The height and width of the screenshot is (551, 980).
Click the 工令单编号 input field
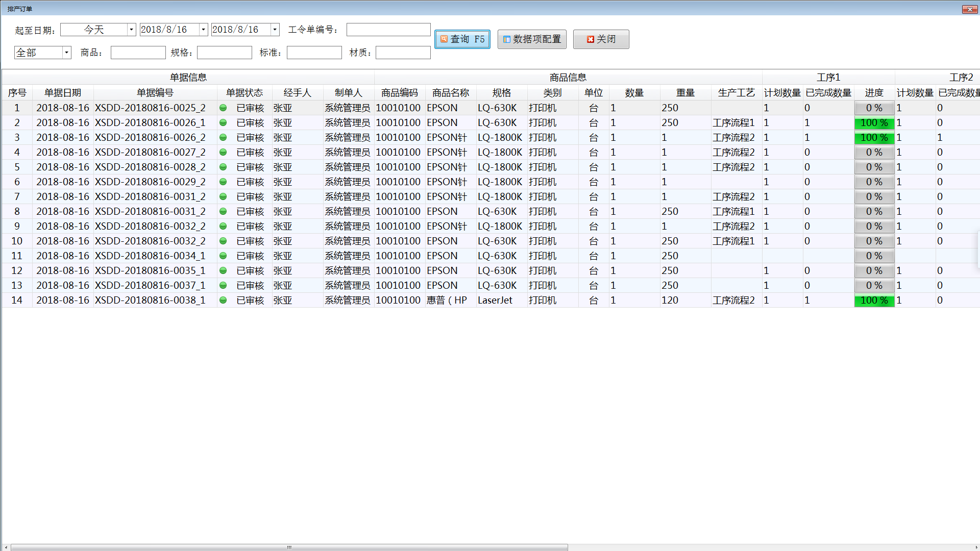[388, 30]
